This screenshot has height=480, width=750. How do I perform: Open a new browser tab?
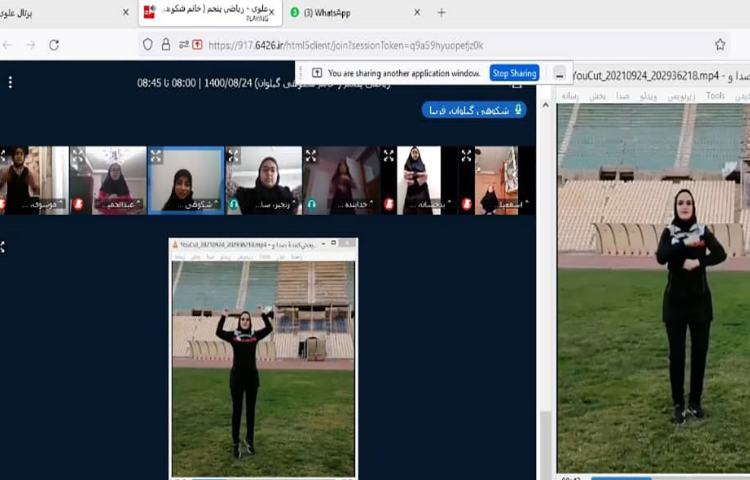(x=441, y=12)
